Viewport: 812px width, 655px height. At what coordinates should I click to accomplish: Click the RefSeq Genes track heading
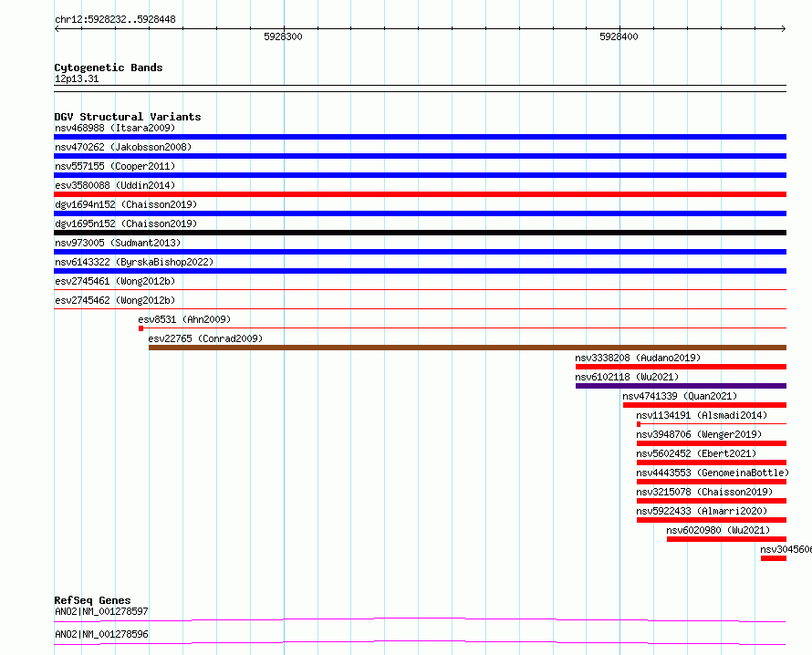click(x=92, y=600)
